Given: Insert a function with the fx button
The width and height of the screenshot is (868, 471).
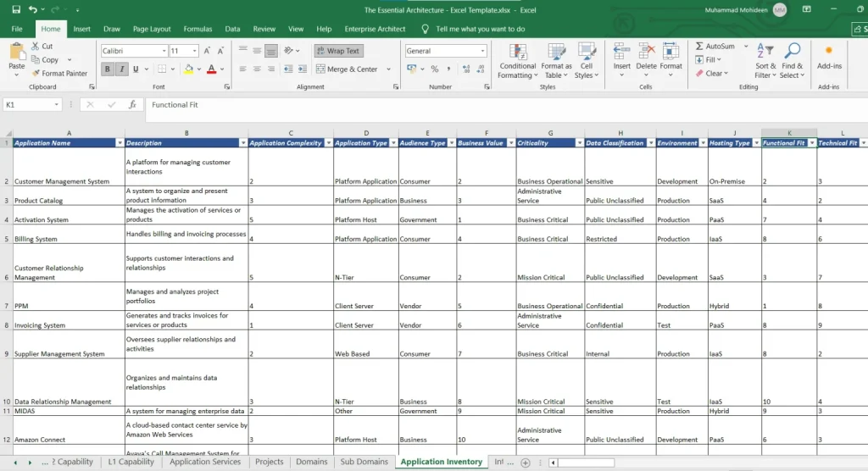Looking at the screenshot, I should (132, 104).
